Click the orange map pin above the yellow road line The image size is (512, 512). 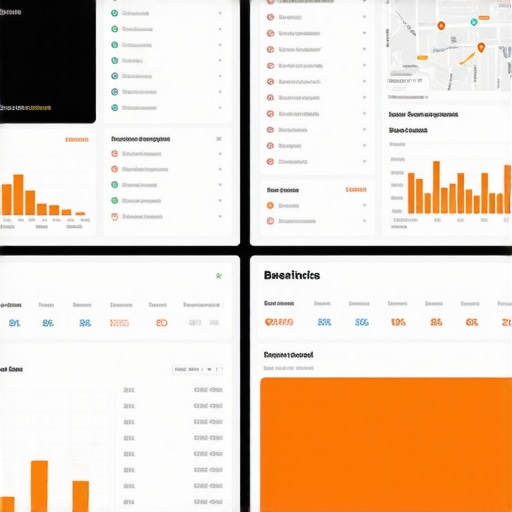click(481, 48)
